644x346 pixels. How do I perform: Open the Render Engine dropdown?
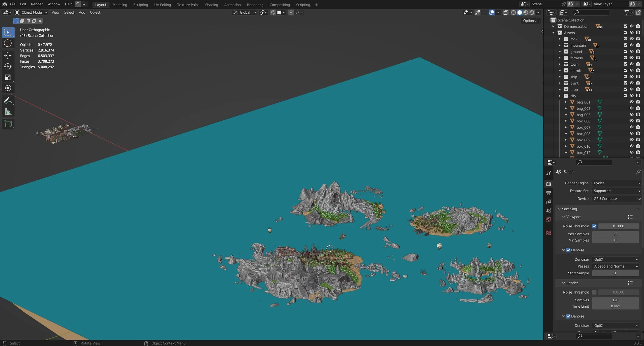(616, 183)
